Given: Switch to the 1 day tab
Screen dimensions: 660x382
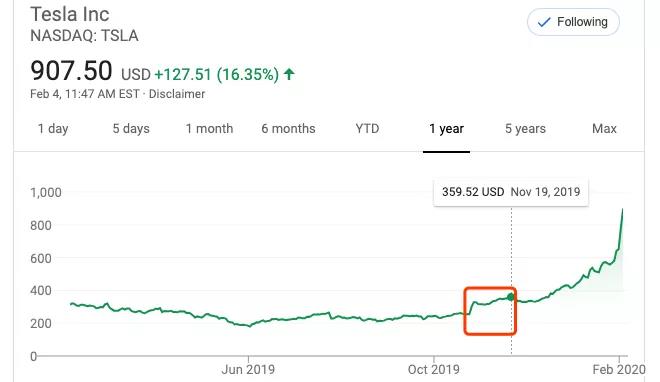Looking at the screenshot, I should (53, 128).
